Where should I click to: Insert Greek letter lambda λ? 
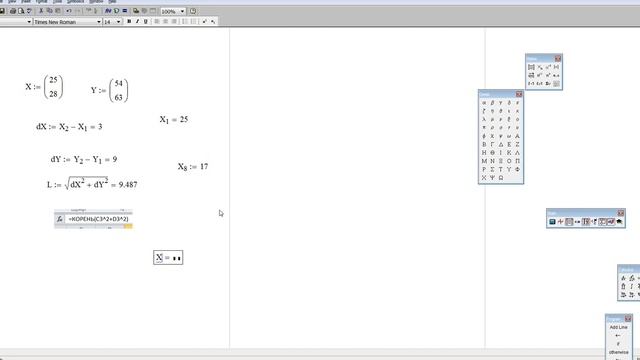[484, 119]
